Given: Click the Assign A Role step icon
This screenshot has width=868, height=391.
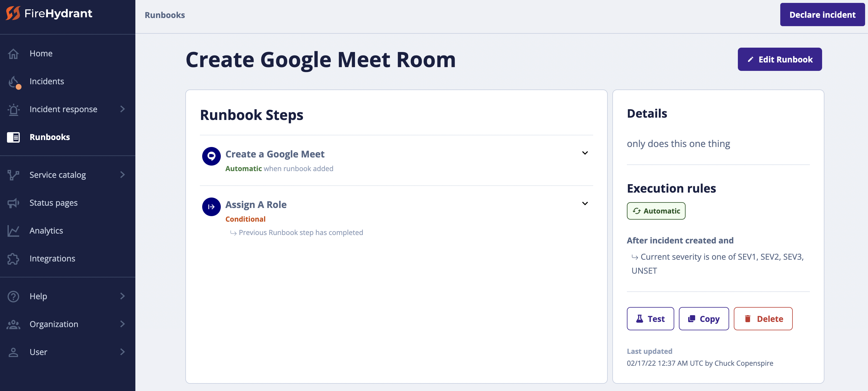Looking at the screenshot, I should pos(211,207).
